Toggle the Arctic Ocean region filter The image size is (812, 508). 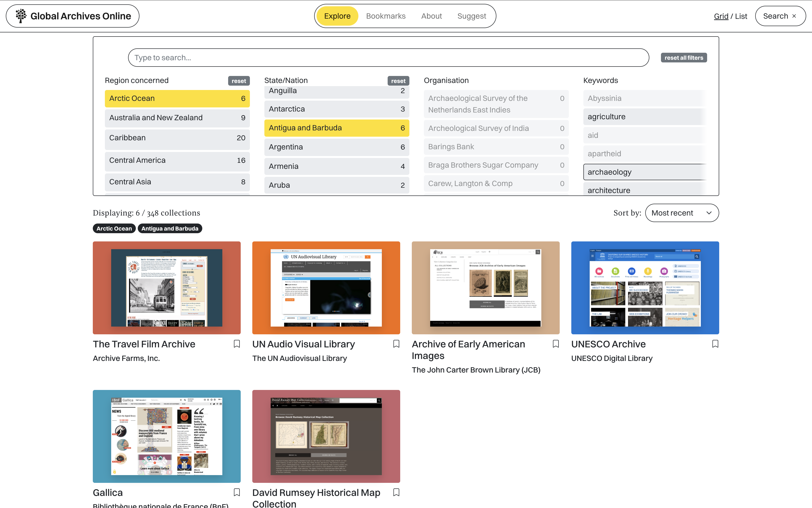click(x=177, y=98)
